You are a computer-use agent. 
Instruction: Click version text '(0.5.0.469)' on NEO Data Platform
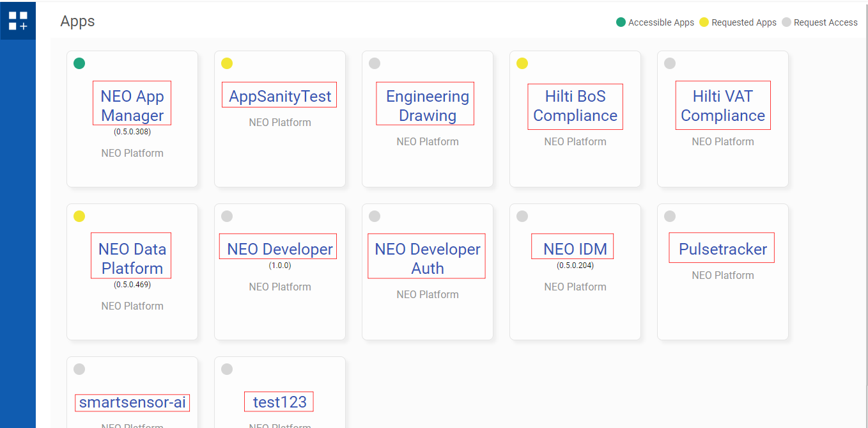coord(132,285)
